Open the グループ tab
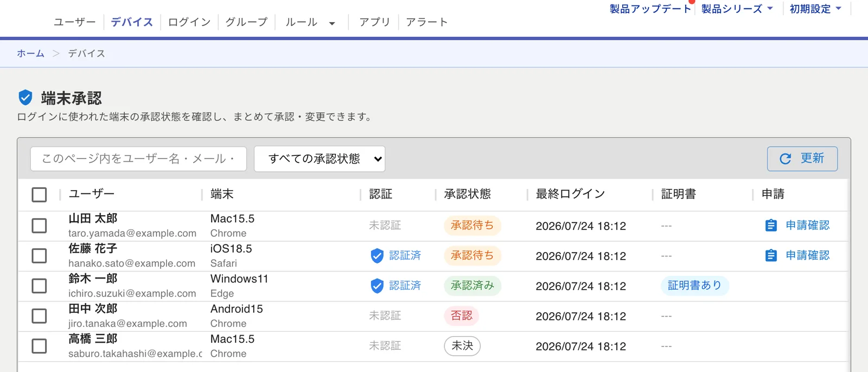This screenshot has height=372, width=868. click(247, 22)
